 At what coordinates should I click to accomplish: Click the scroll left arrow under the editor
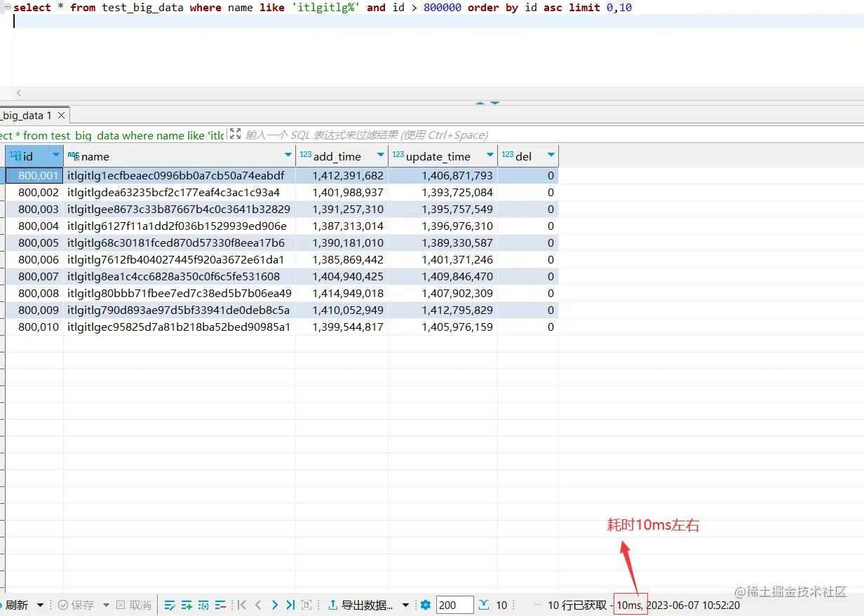point(18,93)
